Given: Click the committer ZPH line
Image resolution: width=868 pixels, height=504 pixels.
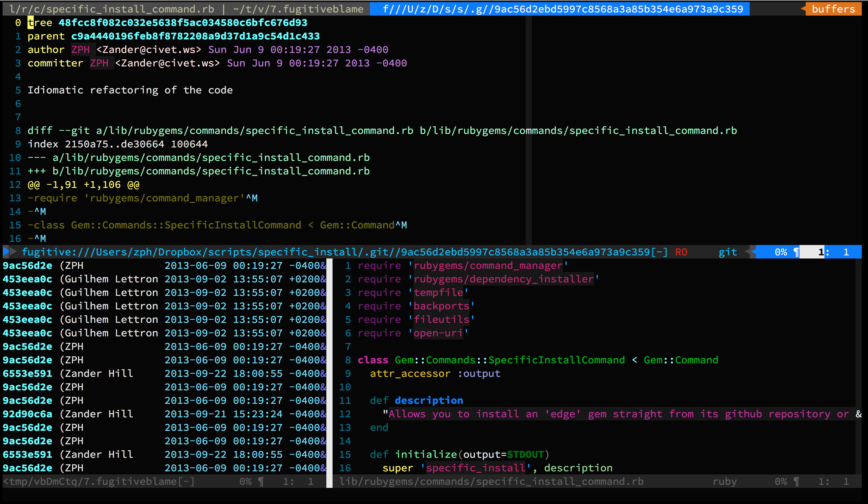Looking at the screenshot, I should pos(217,63).
